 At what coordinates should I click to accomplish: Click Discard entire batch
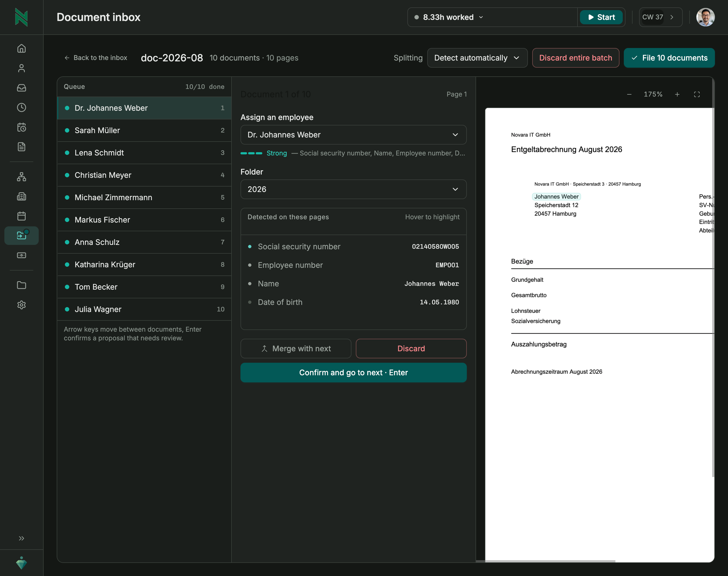click(576, 58)
